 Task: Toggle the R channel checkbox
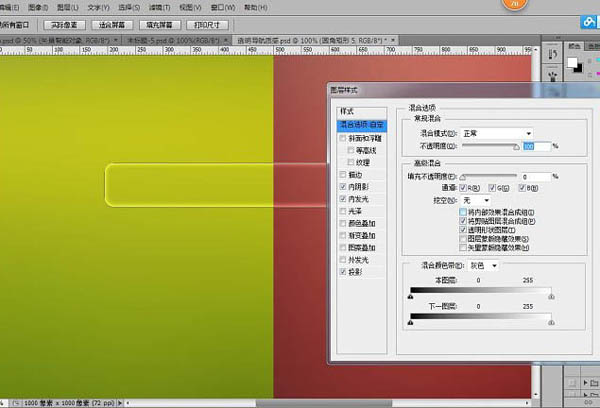point(463,188)
